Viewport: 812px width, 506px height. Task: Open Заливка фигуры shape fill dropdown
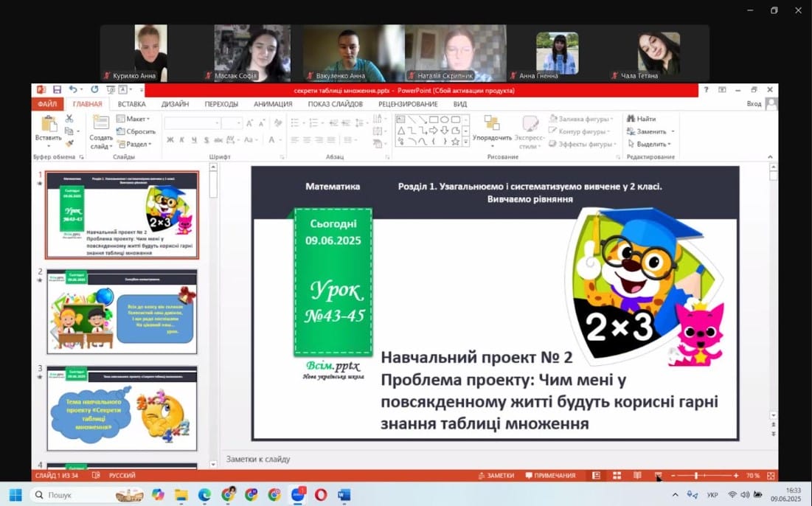click(x=581, y=119)
